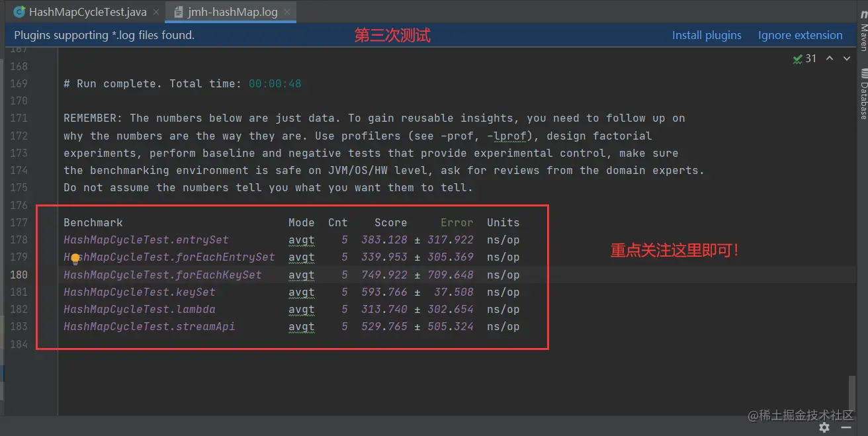The width and height of the screenshot is (868, 436).
Task: Click the 'Cnt' column header text
Action: [x=338, y=222]
